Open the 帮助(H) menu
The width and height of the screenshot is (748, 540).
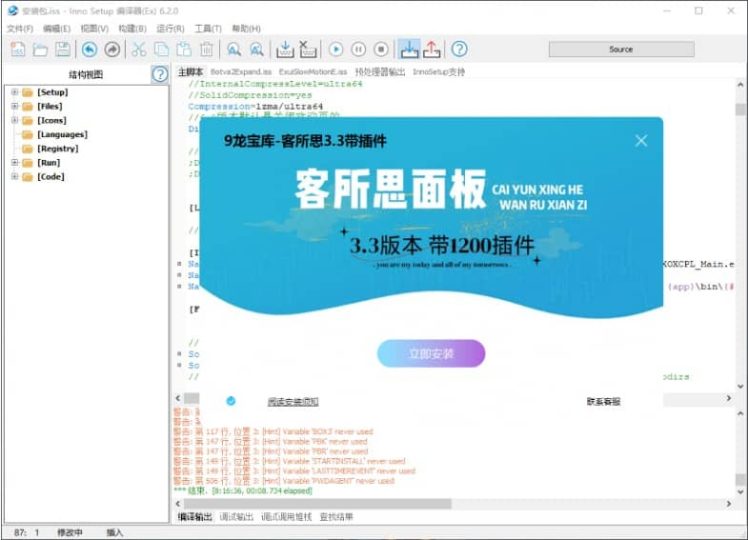tap(246, 29)
